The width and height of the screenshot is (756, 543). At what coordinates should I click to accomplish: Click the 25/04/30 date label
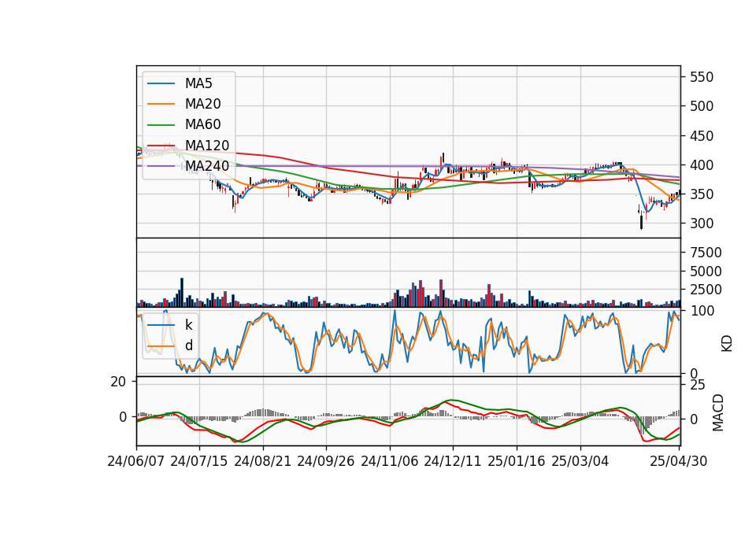[x=679, y=461]
